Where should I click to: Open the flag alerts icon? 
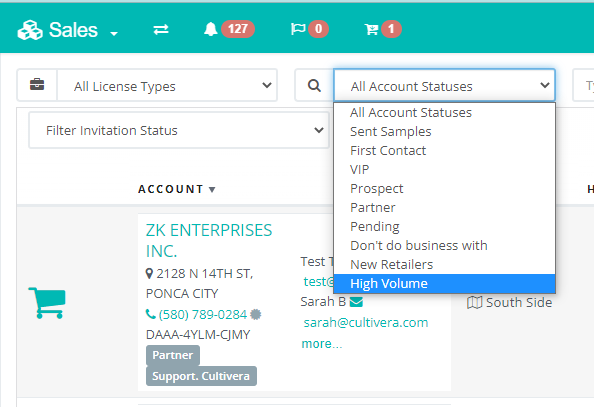coord(298,29)
